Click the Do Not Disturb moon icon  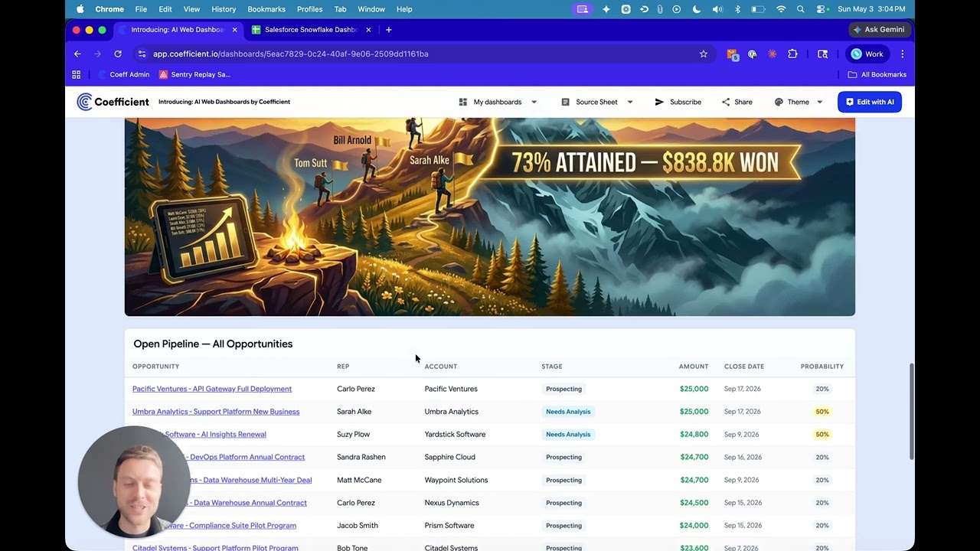pos(697,9)
